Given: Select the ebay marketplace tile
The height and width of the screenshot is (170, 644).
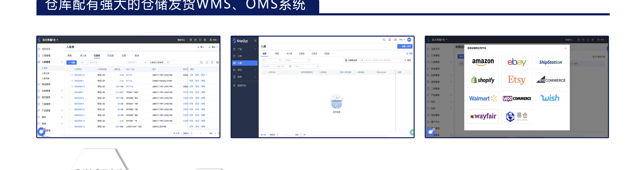Looking at the screenshot, I should (x=517, y=62).
